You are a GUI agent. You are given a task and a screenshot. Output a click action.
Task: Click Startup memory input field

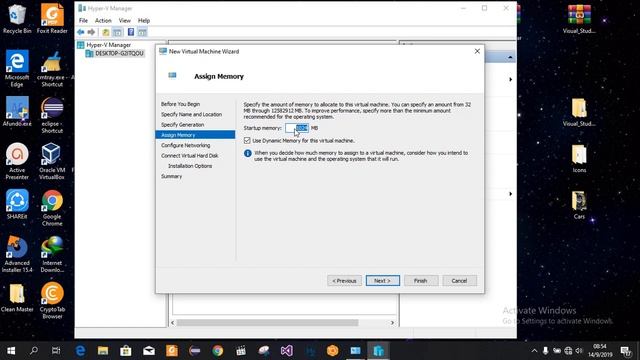click(x=297, y=128)
